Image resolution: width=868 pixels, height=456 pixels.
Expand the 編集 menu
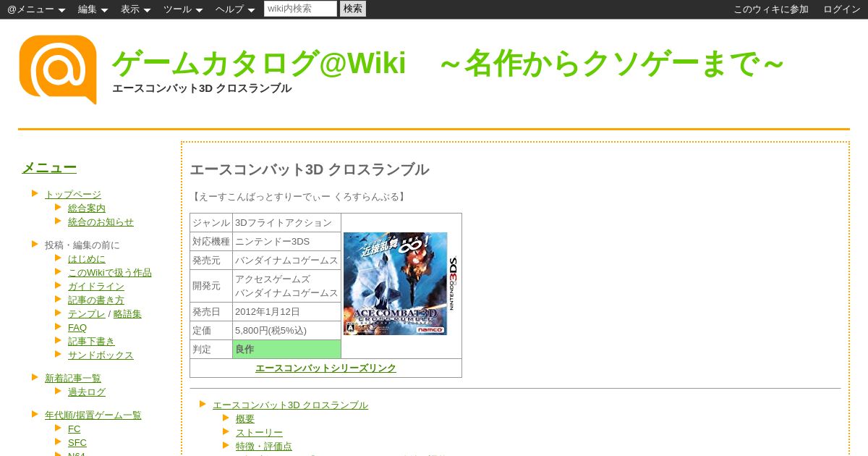tap(93, 9)
